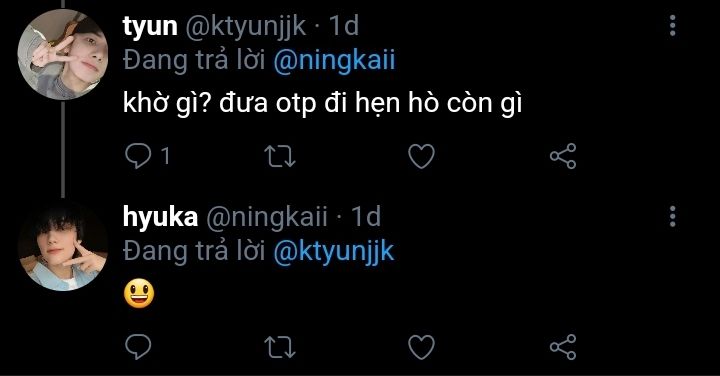Like hyuka's tweet with heart icon
The height and width of the screenshot is (376, 720).
coord(422,347)
